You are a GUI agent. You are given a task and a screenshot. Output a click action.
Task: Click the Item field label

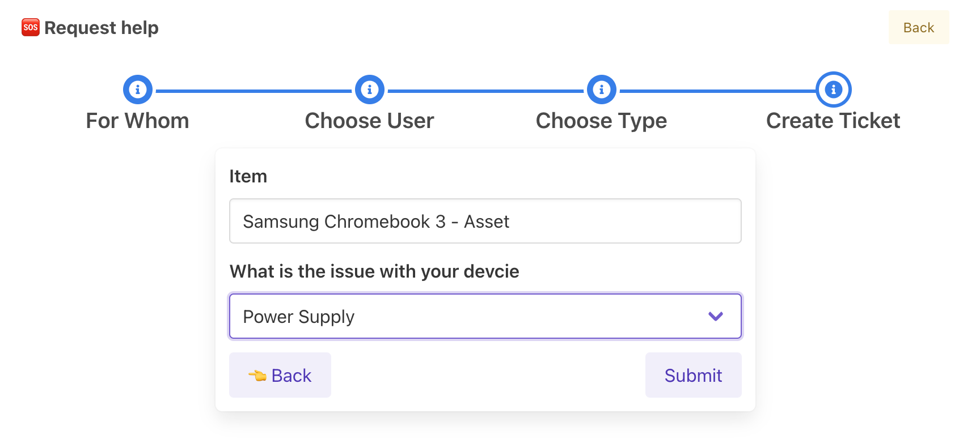(248, 176)
